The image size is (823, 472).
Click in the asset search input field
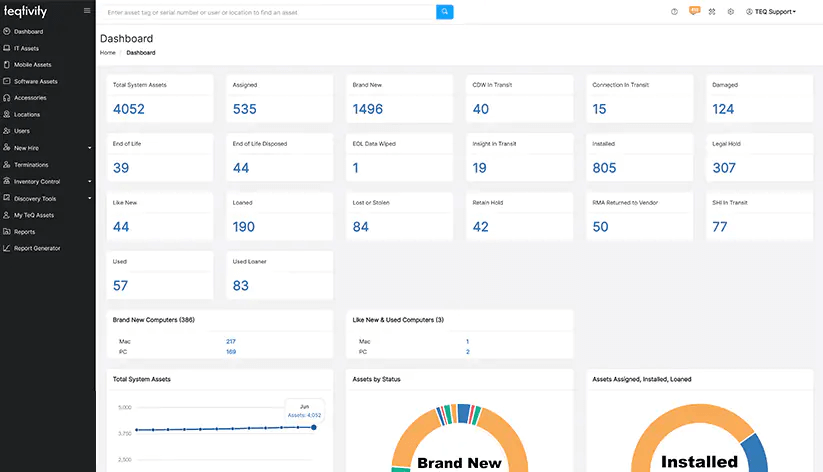click(x=270, y=12)
